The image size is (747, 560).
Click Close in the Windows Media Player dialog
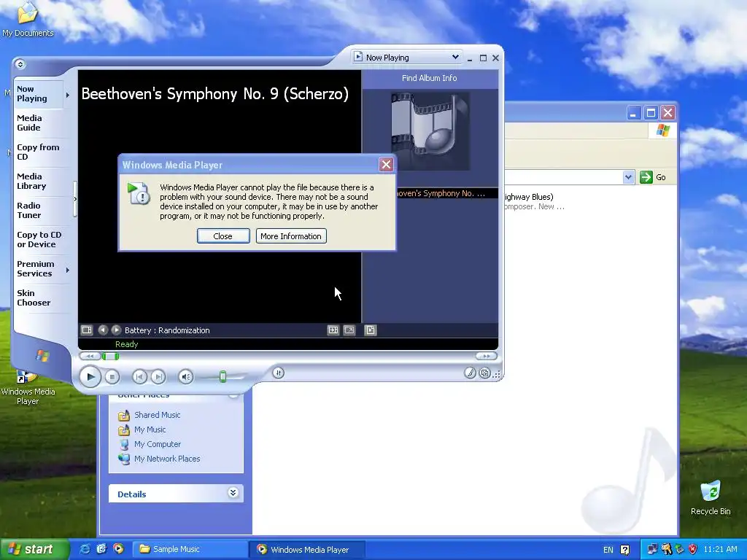tap(223, 236)
